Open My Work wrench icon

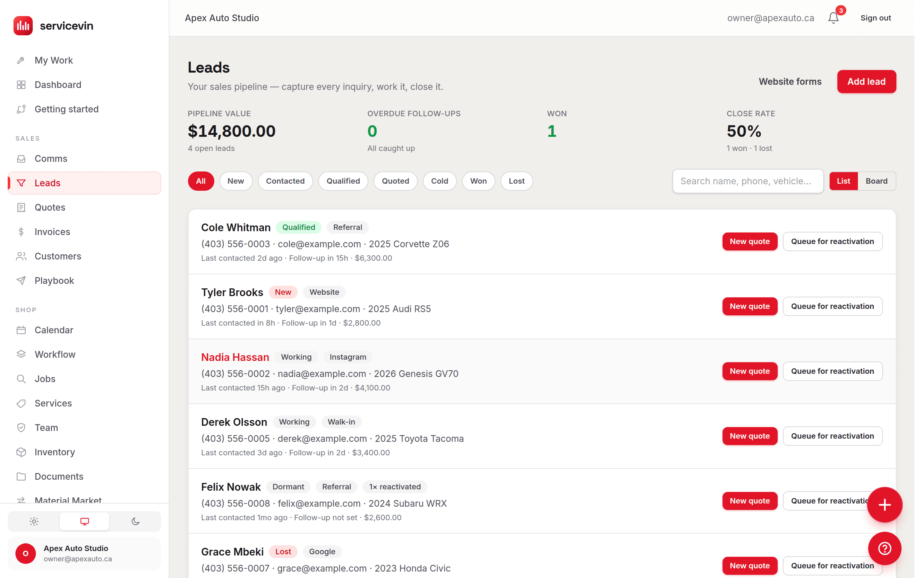[21, 60]
